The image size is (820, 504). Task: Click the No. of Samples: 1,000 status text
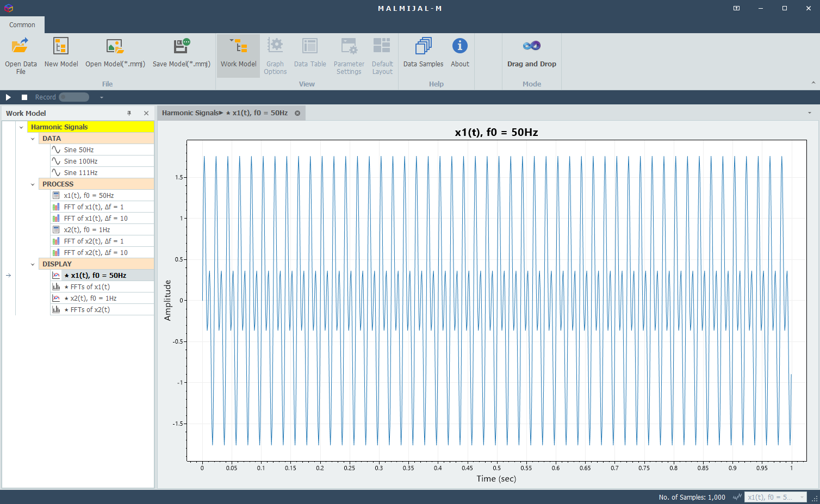pos(692,497)
